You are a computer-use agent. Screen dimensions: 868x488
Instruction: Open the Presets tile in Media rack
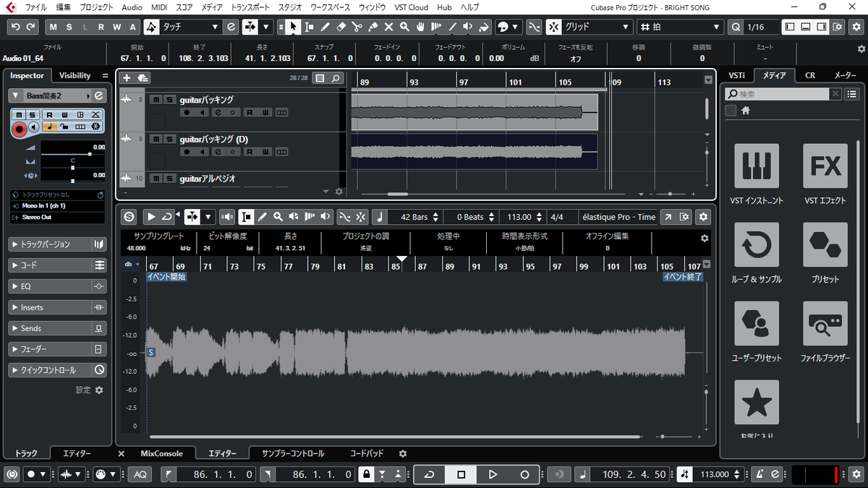click(825, 244)
